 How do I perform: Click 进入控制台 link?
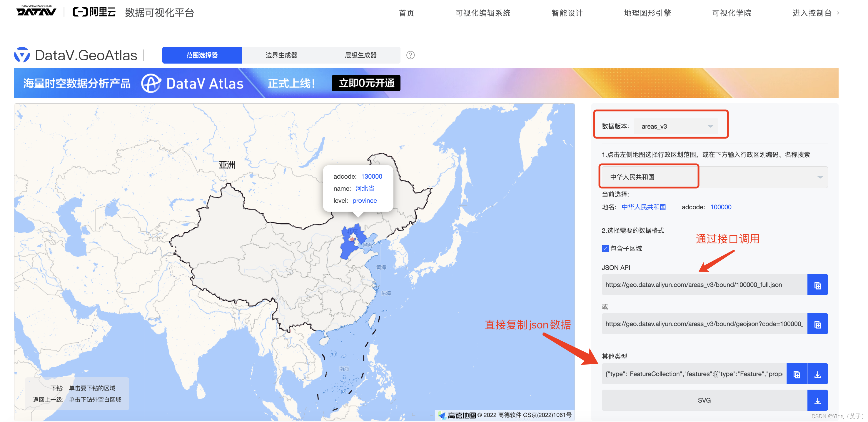(x=815, y=13)
